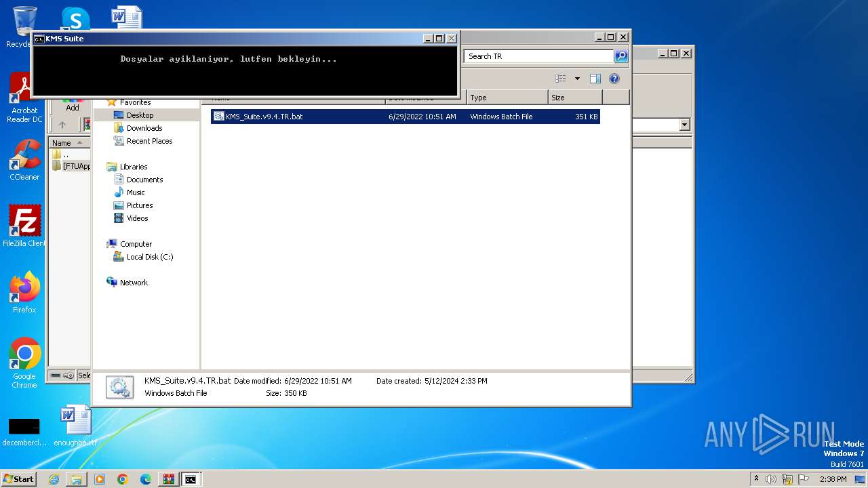Open the Google Chrome desktop shortcut

point(24,363)
